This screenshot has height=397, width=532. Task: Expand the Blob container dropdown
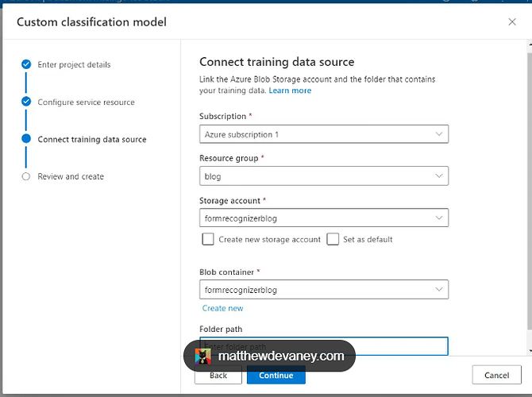coord(324,290)
